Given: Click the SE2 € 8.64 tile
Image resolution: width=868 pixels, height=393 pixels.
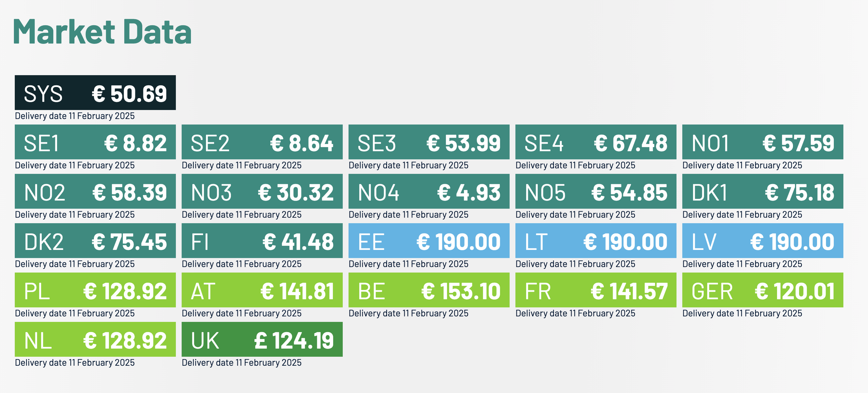Looking at the screenshot, I should tap(262, 142).
